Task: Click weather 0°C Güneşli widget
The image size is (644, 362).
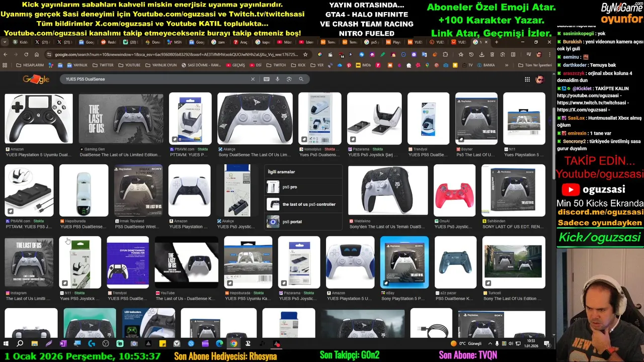Action: tap(466, 344)
